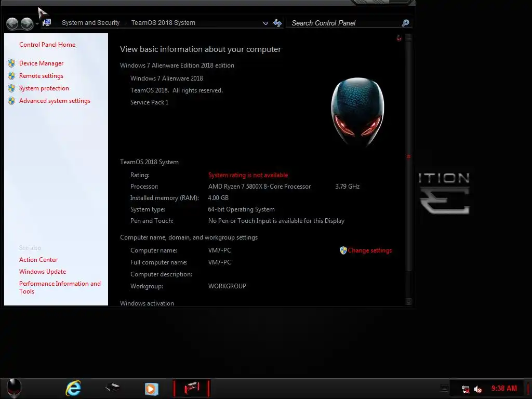Click shield icon beside Remote settings
Image resolution: width=532 pixels, height=399 pixels.
tap(11, 76)
